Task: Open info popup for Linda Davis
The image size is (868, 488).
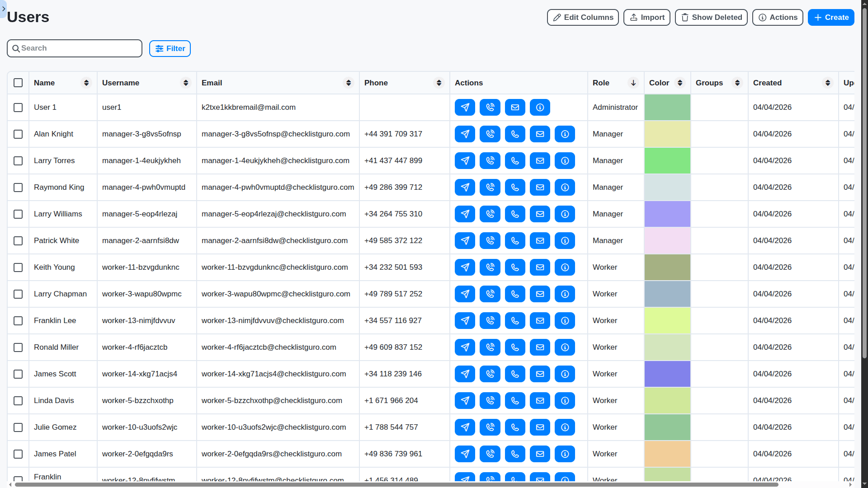Action: [565, 400]
